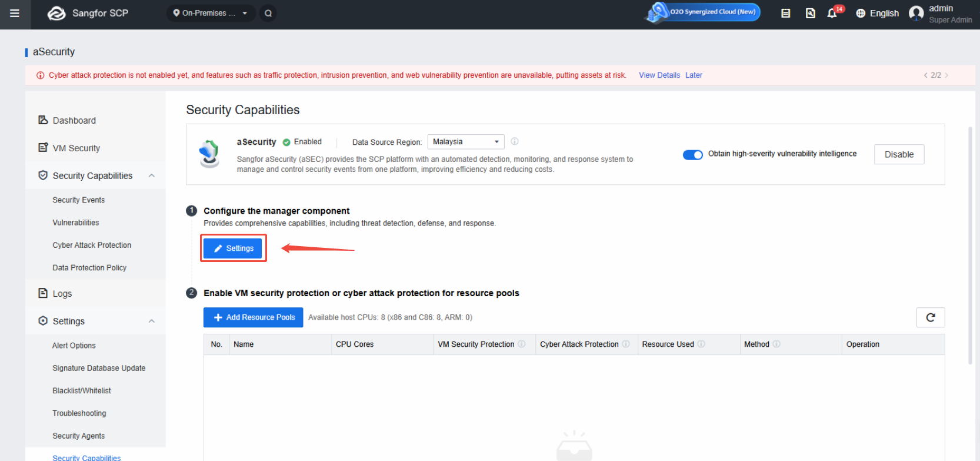980x461 pixels.
Task: Collapse the Settings sidebar group chevron
Action: click(152, 321)
